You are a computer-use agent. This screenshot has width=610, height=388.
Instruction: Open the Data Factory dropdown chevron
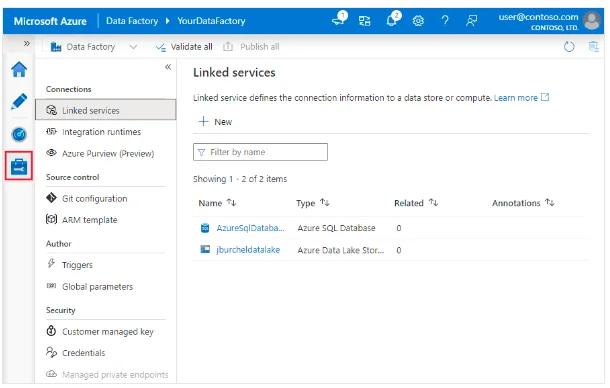[x=133, y=47]
